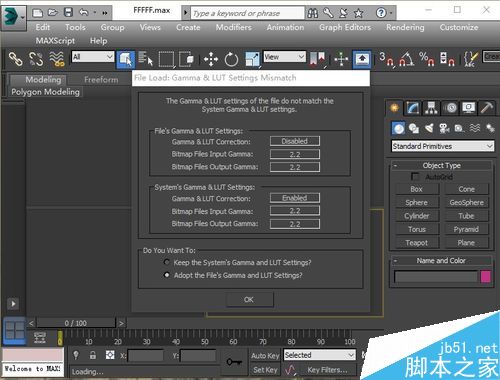Open the Hierarchy command panel tab
This screenshot has height=380, width=500.
click(431, 108)
